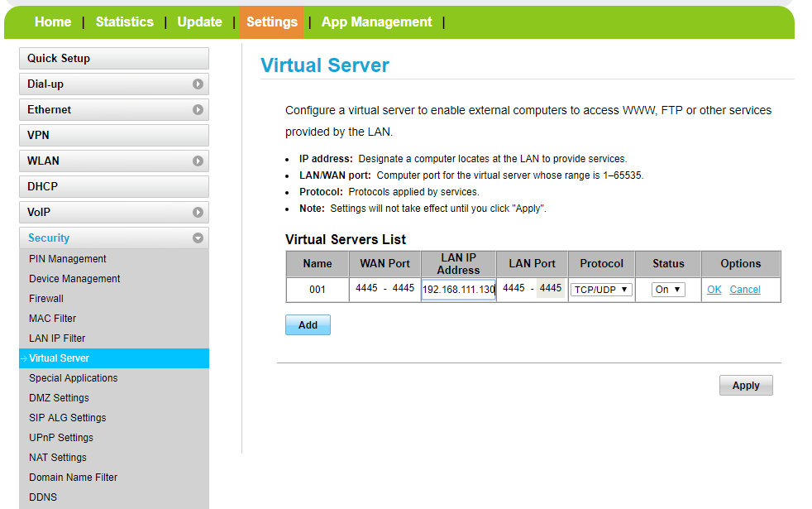812x509 pixels.
Task: Expand the Dial-up section arrow
Action: [x=198, y=84]
